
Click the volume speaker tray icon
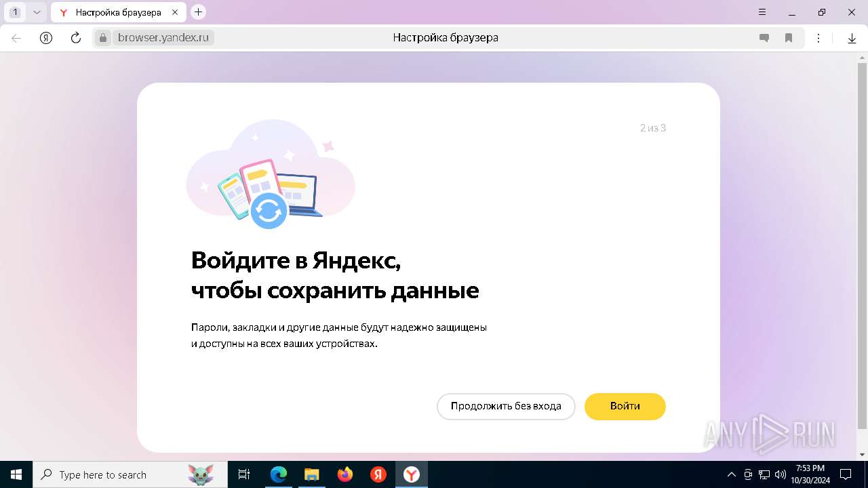pos(781,474)
